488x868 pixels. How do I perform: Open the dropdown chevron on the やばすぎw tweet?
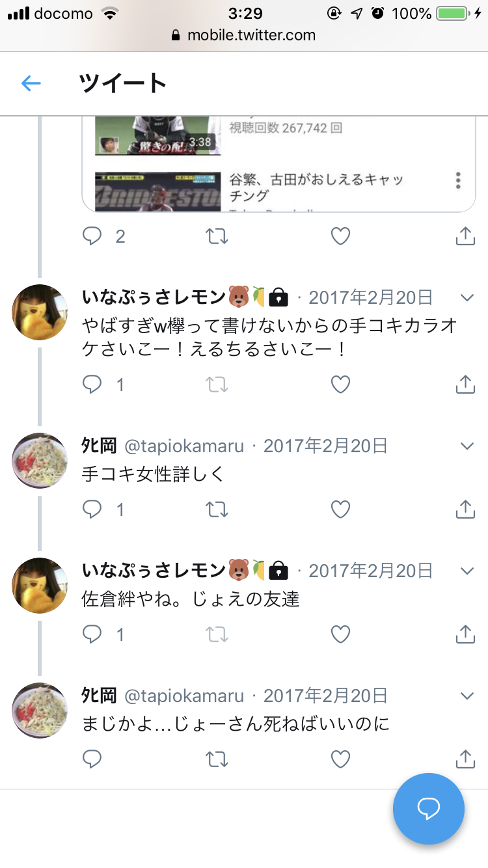tap(467, 298)
